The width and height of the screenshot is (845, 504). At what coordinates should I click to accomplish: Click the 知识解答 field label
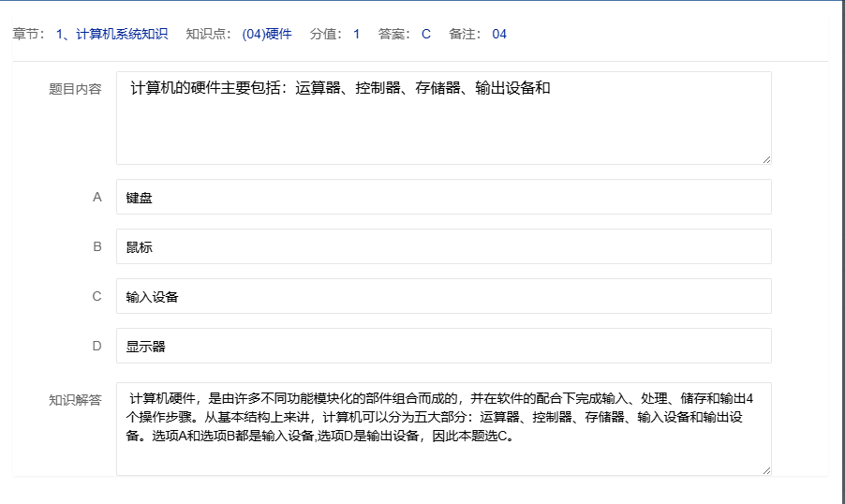[75, 400]
